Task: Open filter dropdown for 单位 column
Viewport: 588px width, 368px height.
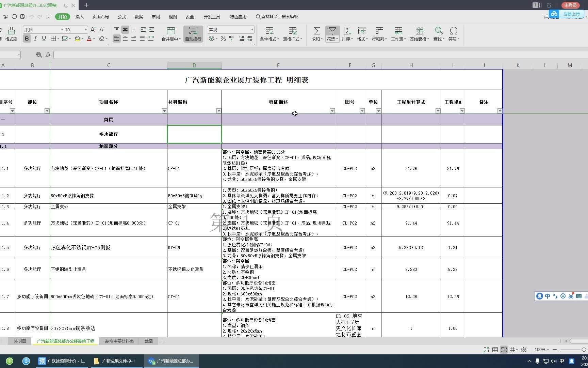Action: pyautogui.click(x=378, y=111)
